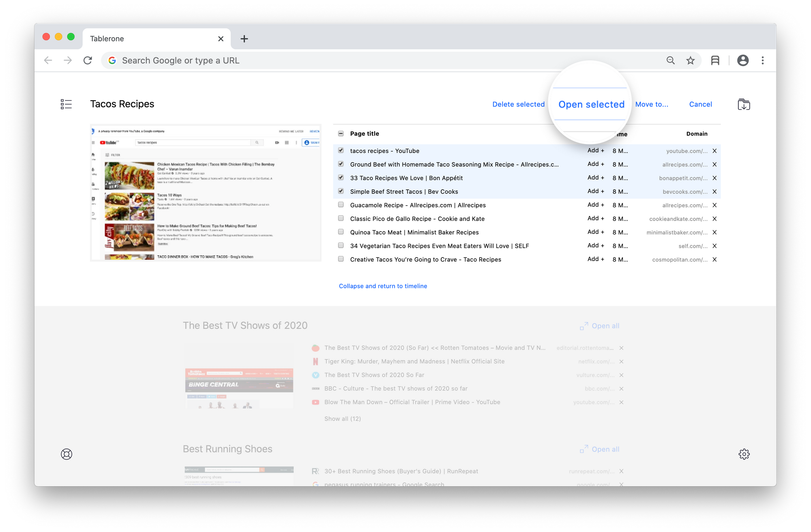Remove Guacamole Recipe row

(714, 205)
